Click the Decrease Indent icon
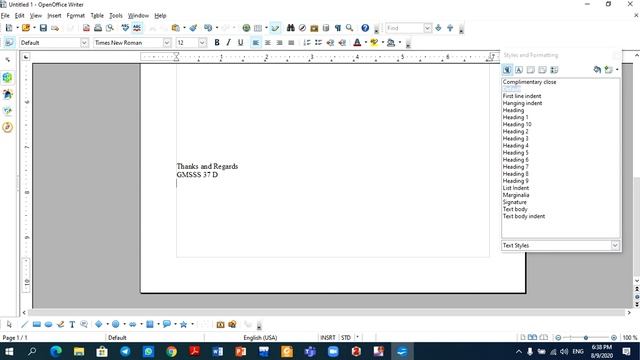The width and height of the screenshot is (640, 360). 330,42
